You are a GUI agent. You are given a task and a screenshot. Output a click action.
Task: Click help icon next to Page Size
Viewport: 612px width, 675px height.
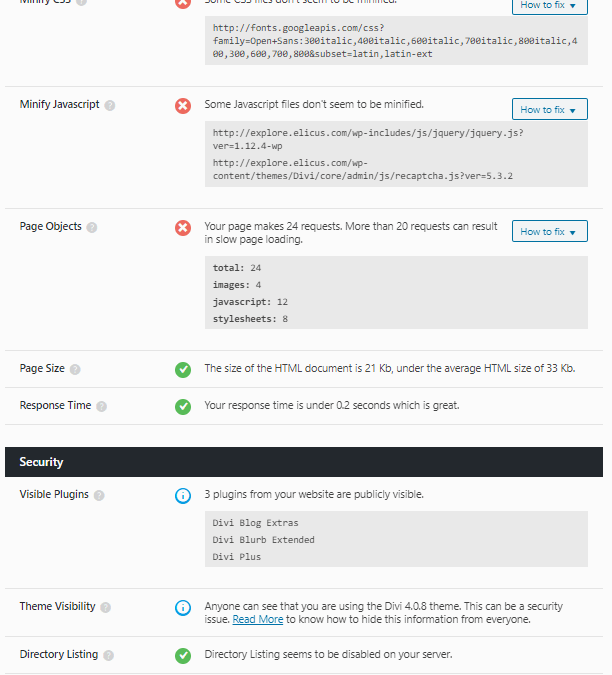[x=75, y=369]
